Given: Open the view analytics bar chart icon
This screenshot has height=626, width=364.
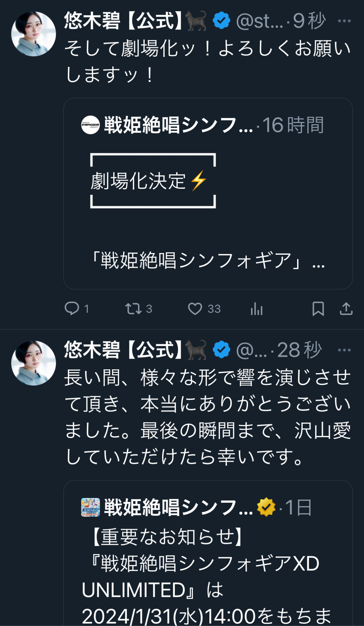Looking at the screenshot, I should pos(256,309).
